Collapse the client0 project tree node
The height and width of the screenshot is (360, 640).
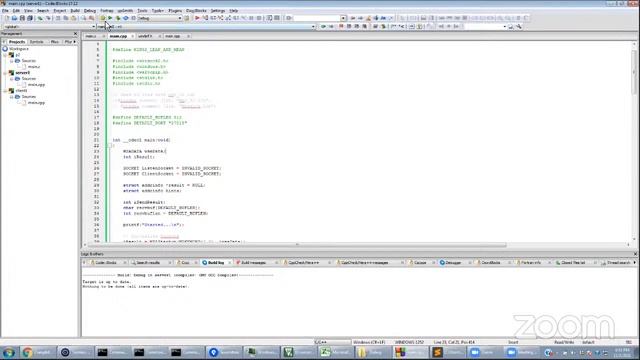point(5,91)
